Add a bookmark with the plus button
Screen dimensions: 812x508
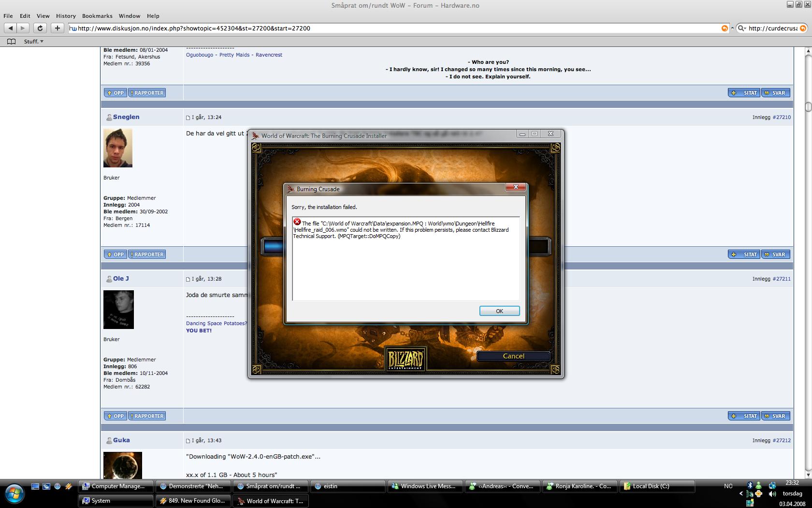click(57, 28)
